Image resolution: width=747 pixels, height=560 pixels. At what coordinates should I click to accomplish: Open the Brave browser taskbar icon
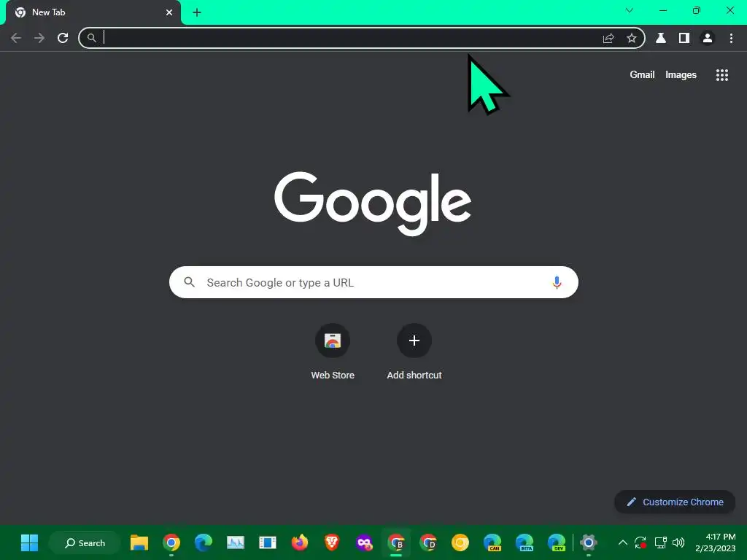coord(332,542)
